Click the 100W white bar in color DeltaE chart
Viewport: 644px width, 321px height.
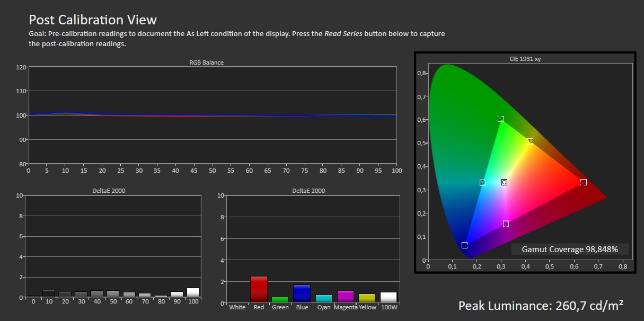[389, 297]
